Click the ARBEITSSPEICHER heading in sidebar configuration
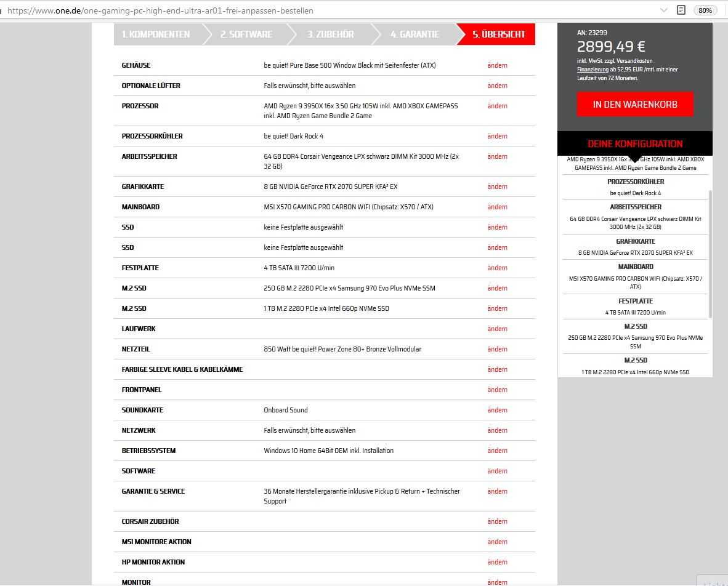Screen dimensions: 728x586 click(x=635, y=207)
